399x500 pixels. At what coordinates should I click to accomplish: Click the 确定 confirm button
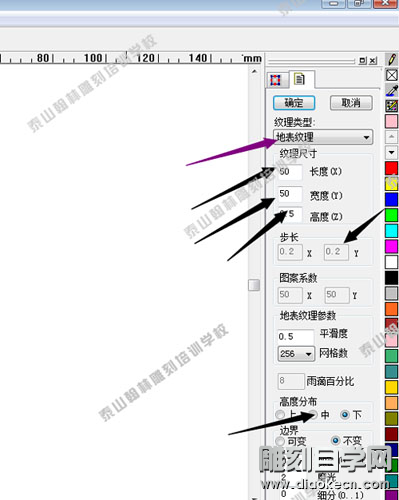(x=294, y=103)
